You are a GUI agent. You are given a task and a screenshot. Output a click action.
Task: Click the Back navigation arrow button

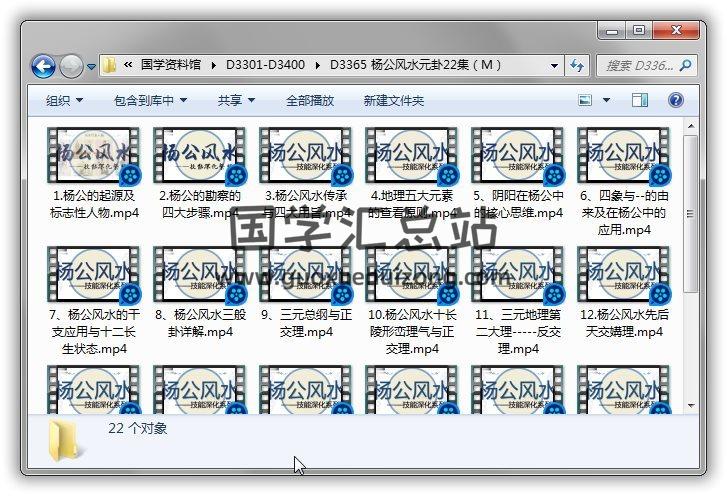pyautogui.click(x=43, y=67)
